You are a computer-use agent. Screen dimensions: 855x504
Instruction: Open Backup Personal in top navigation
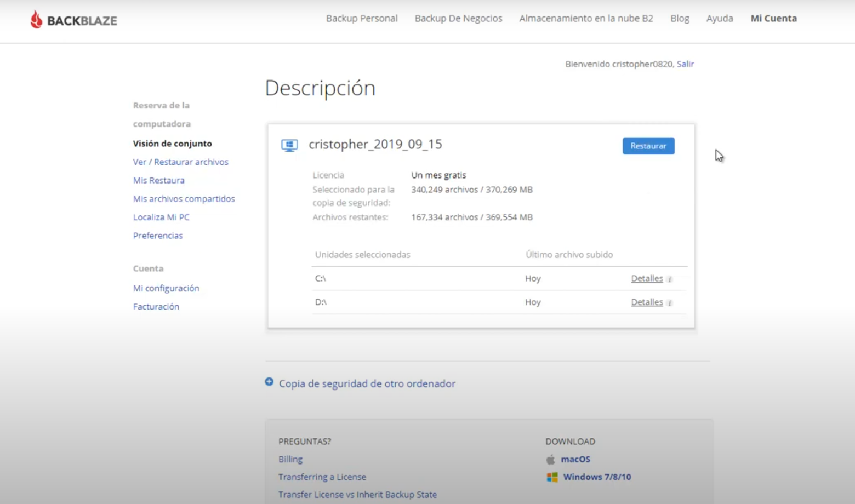coord(362,19)
